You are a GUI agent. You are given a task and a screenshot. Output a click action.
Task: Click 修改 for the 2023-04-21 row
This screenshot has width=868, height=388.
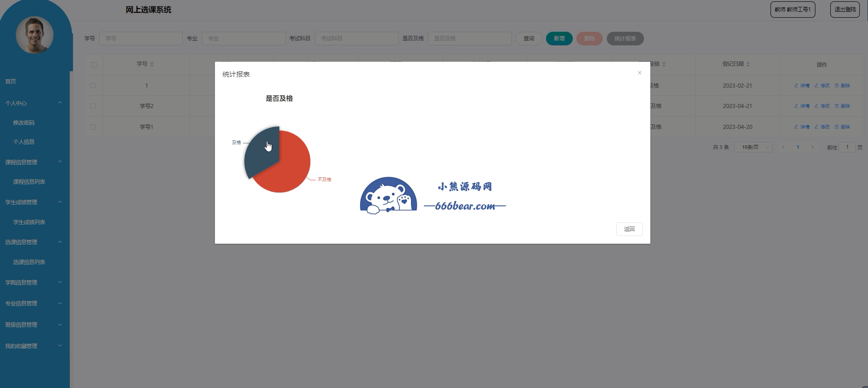pyautogui.click(x=822, y=106)
